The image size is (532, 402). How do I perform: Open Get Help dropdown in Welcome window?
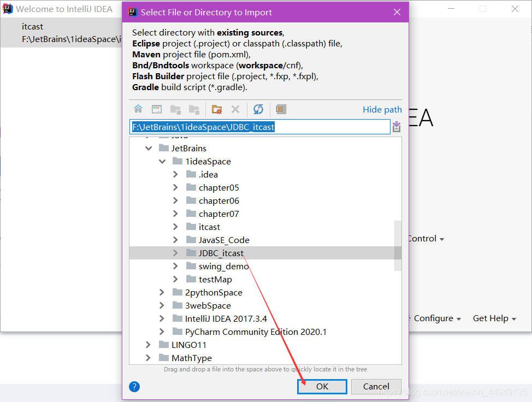tap(494, 318)
